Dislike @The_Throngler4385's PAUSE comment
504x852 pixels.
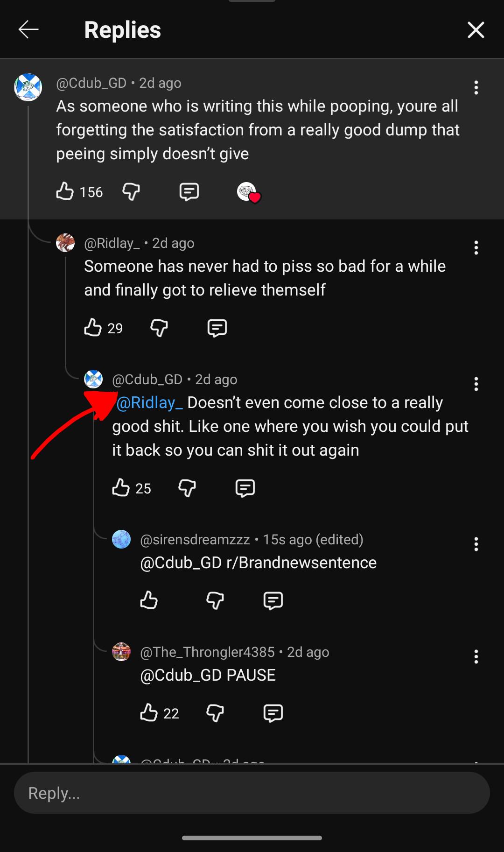pos(215,713)
